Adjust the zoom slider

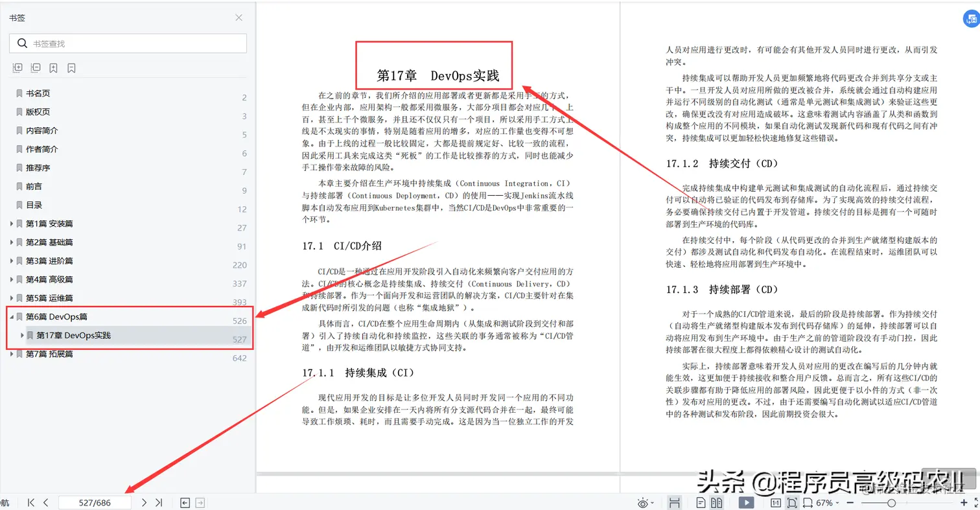(892, 502)
